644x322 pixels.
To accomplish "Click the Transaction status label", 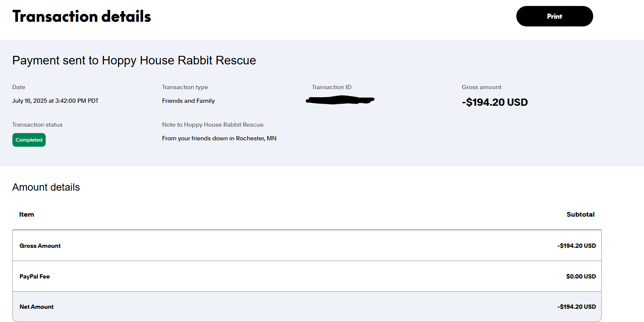I will pos(38,125).
